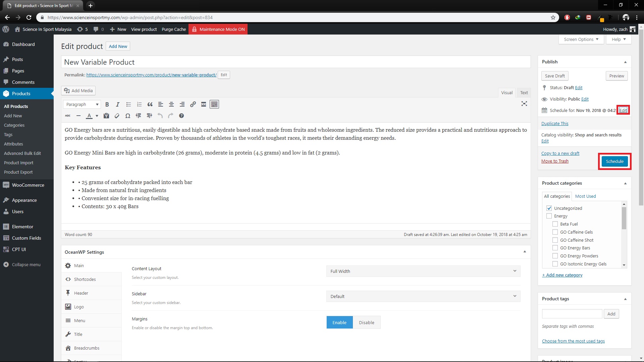644x362 pixels.
Task: Undo the last edit
Action: [160, 116]
